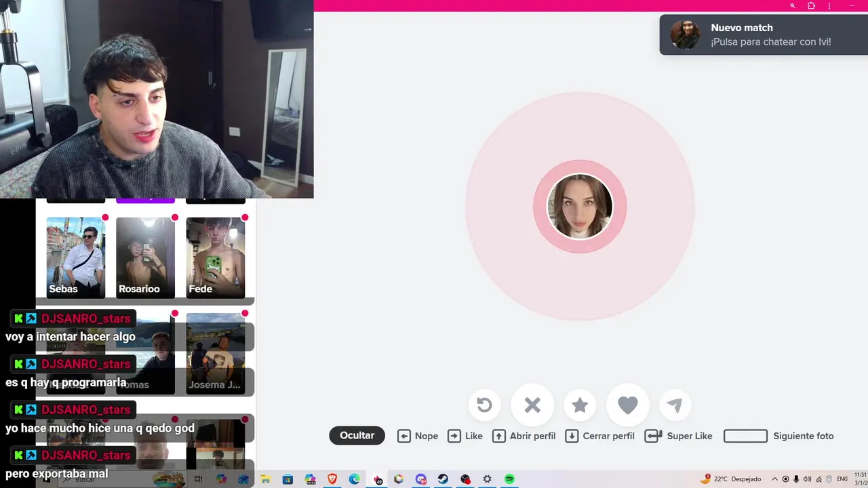Viewport: 868px width, 488px height.
Task: Click the right arrow Like key icon
Action: pyautogui.click(x=454, y=436)
